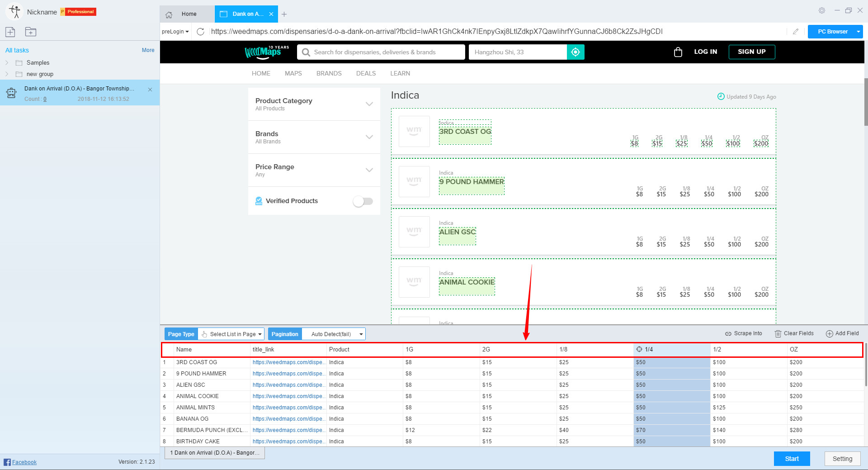Screen dimensions: 868x470
Task: Click the task Count 0 link
Action: click(45, 99)
